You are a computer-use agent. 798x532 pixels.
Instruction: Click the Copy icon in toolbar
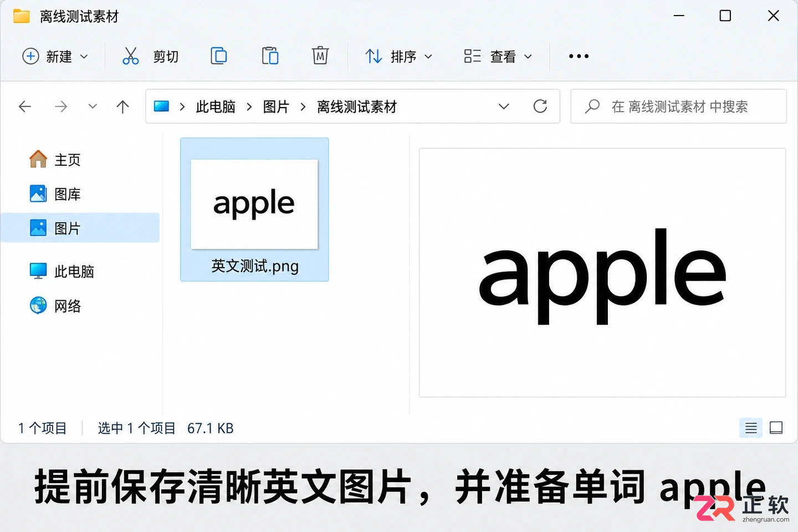point(219,56)
